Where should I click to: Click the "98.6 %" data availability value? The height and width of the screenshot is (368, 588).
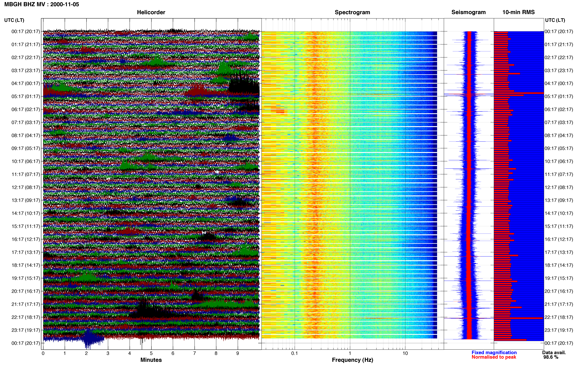tap(551, 357)
